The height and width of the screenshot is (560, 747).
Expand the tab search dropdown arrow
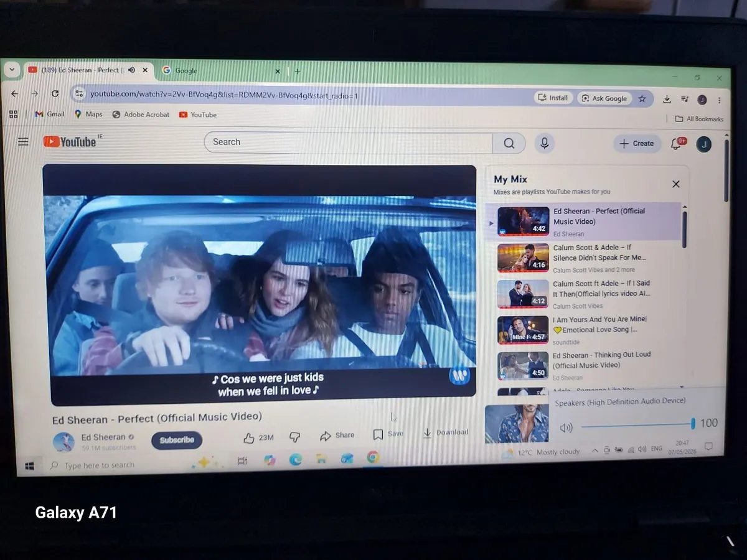(x=12, y=70)
